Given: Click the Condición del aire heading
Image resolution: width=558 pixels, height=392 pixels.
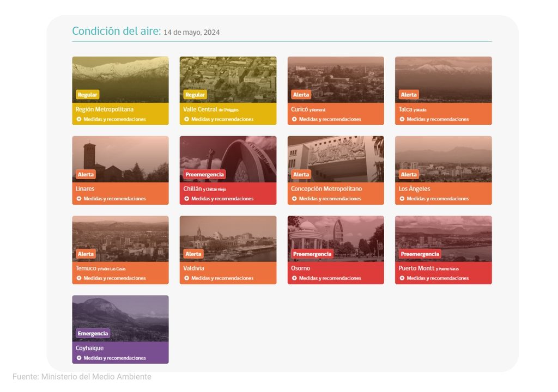Looking at the screenshot, I should tap(117, 32).
